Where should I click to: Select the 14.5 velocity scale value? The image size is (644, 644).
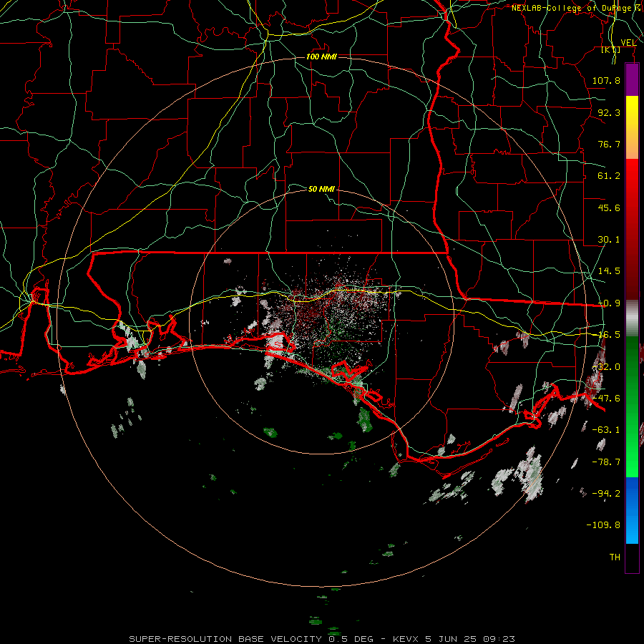609,271
